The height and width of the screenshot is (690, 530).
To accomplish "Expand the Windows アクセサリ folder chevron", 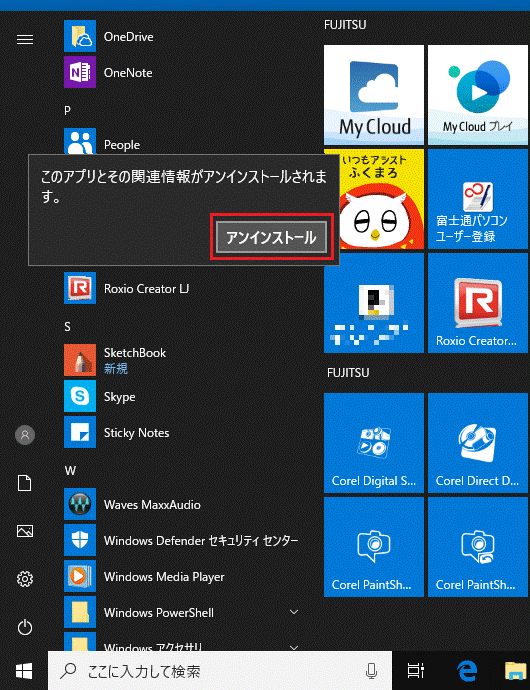I will (x=294, y=647).
